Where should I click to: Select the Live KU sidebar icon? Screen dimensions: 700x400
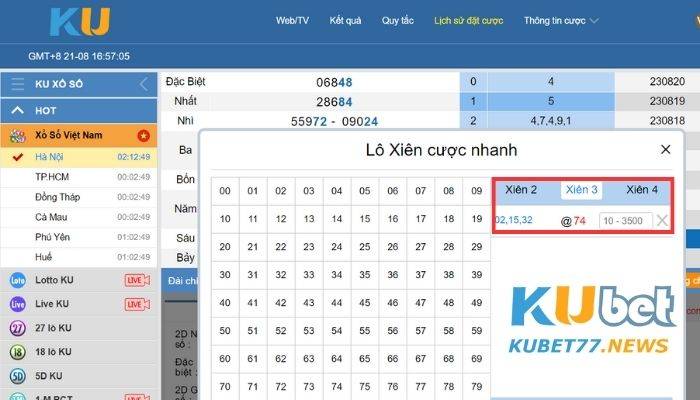tap(17, 303)
